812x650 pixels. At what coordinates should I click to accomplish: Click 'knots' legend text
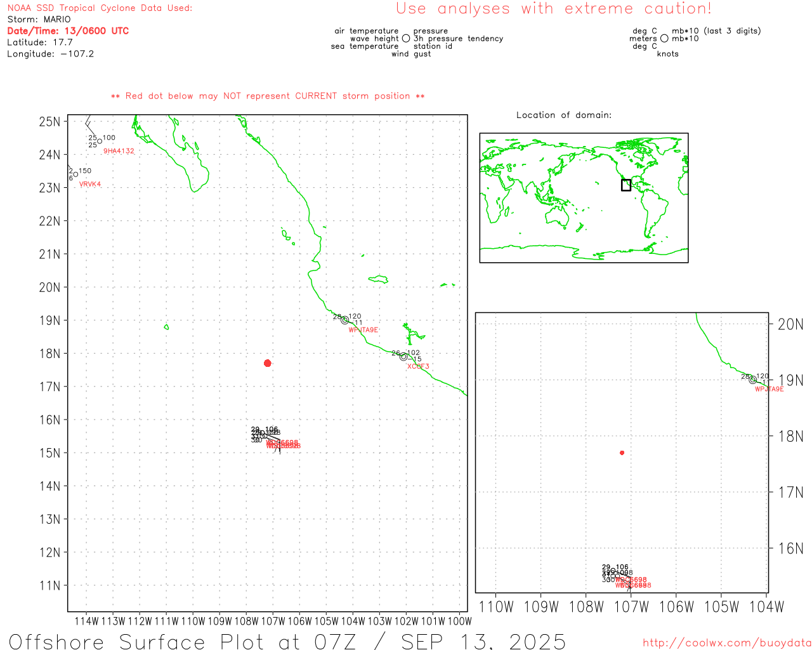click(667, 54)
